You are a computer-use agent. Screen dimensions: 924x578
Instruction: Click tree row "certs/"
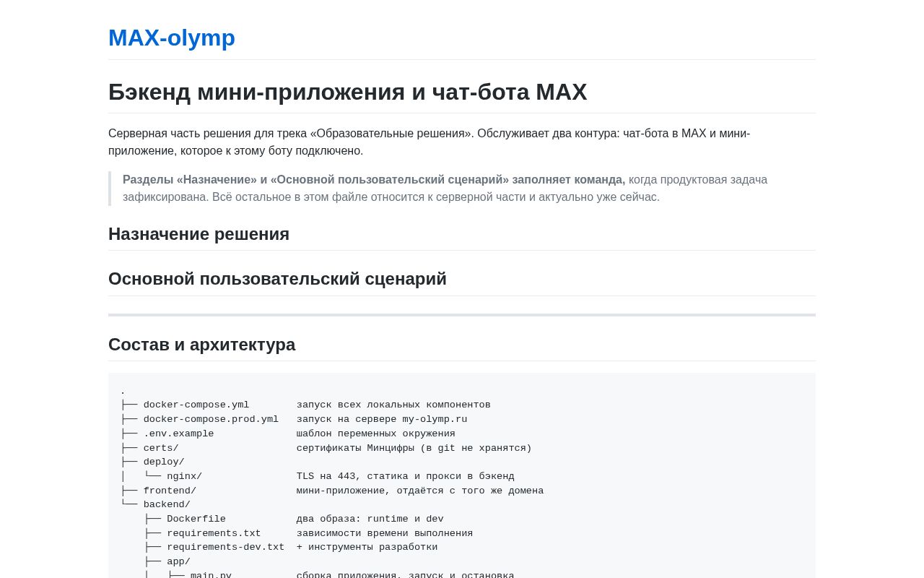pos(161,448)
